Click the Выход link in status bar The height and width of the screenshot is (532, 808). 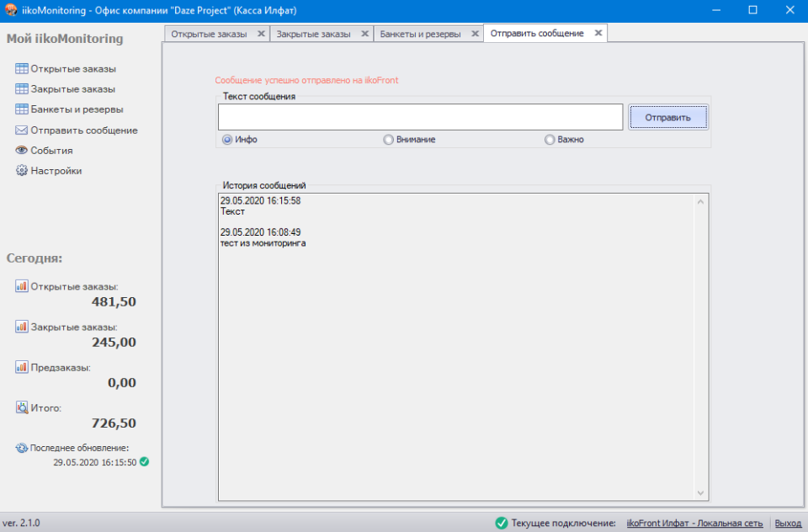click(x=788, y=524)
